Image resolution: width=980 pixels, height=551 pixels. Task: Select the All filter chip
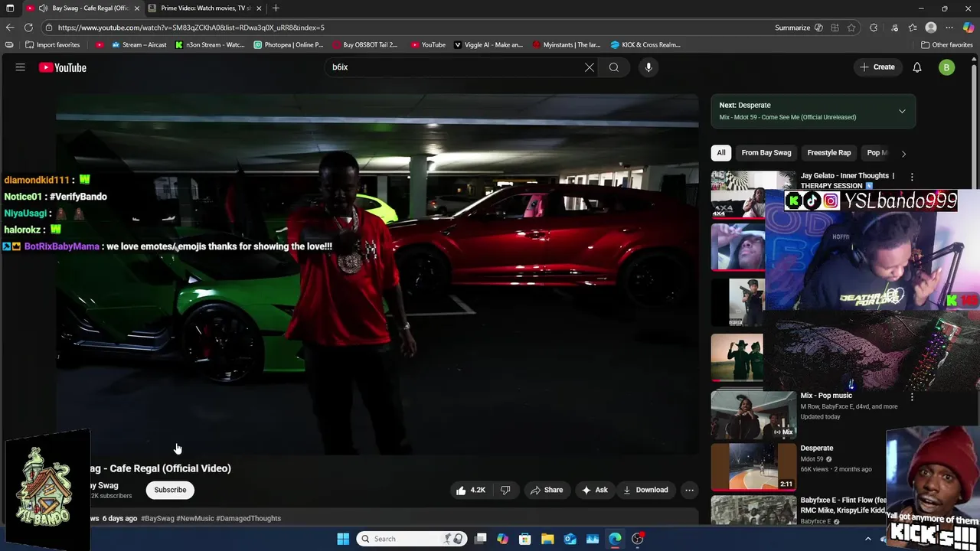[721, 152]
